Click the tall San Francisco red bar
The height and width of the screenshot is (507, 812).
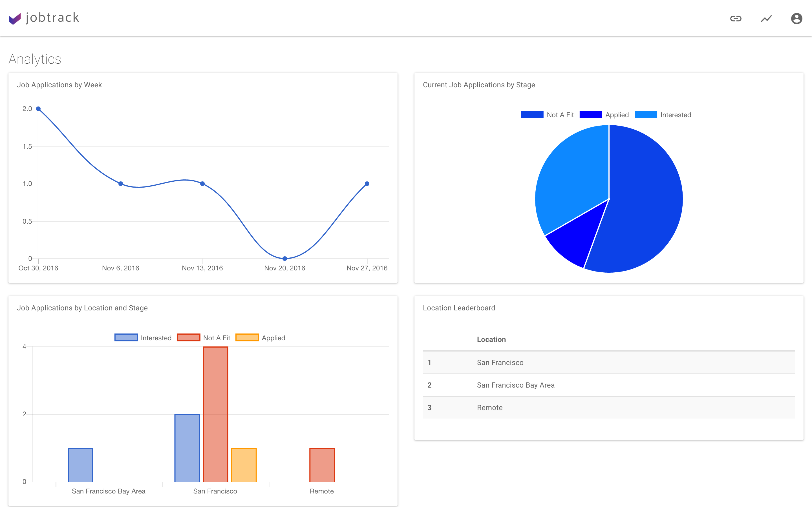pos(215,414)
